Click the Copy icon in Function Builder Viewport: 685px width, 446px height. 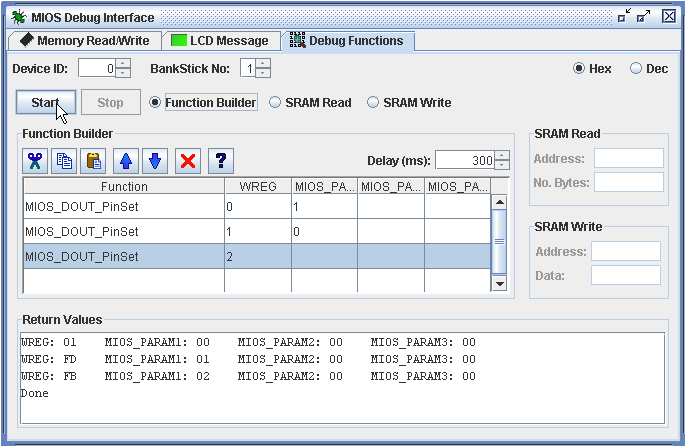click(64, 161)
